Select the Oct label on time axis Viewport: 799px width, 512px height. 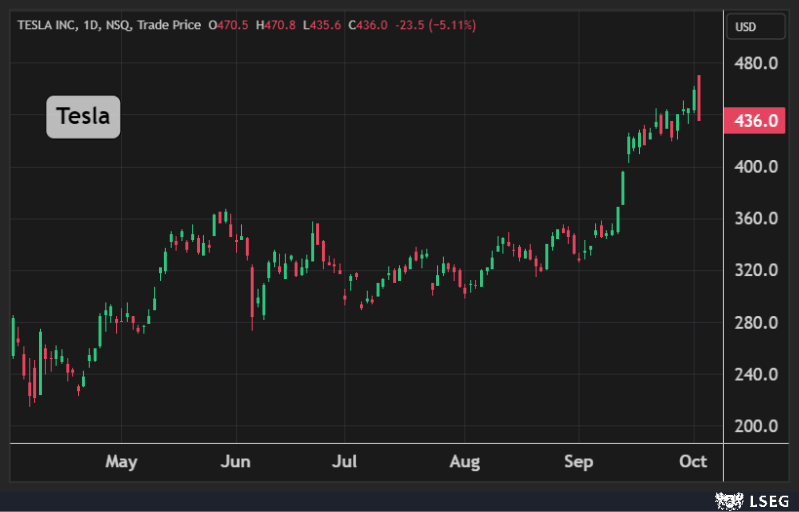693,462
